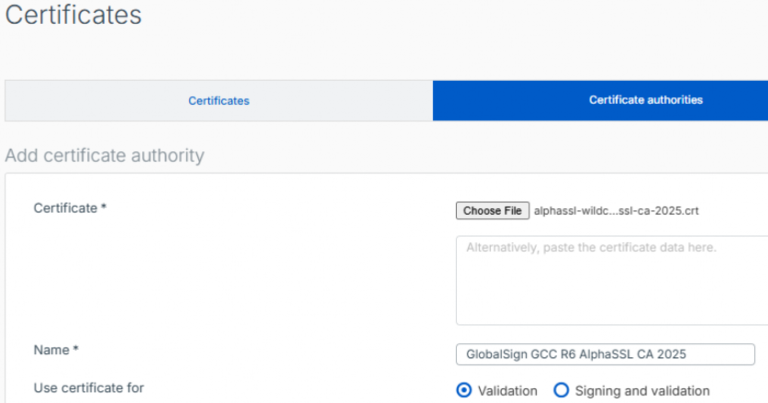
Task: Click the "Validation" option label text
Action: [509, 391]
